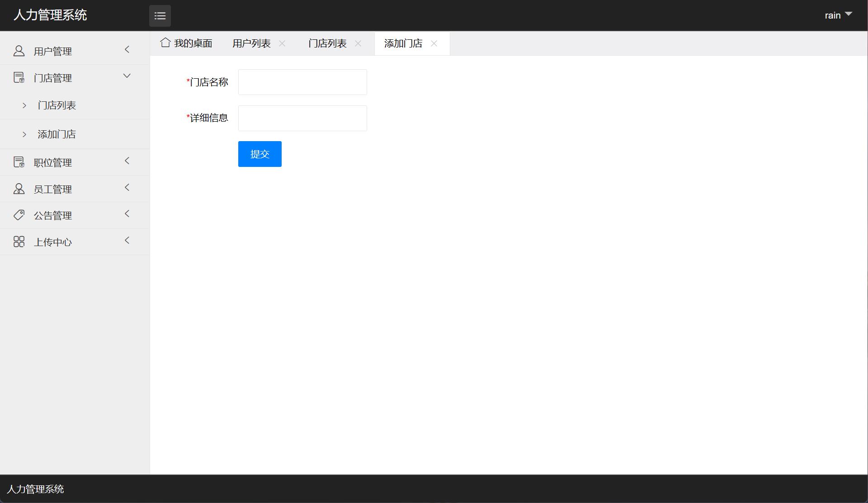Select the 公告管理 announcement tag icon
868x503 pixels.
point(19,215)
